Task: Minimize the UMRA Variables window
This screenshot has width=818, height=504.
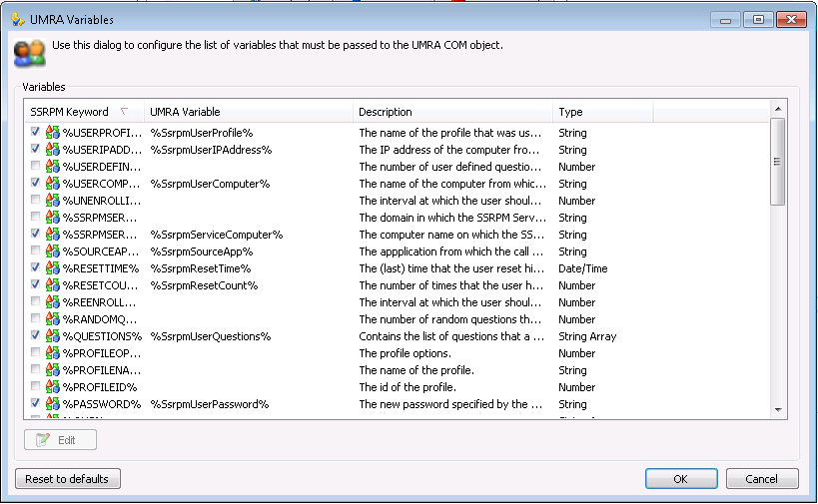Action: click(725, 20)
